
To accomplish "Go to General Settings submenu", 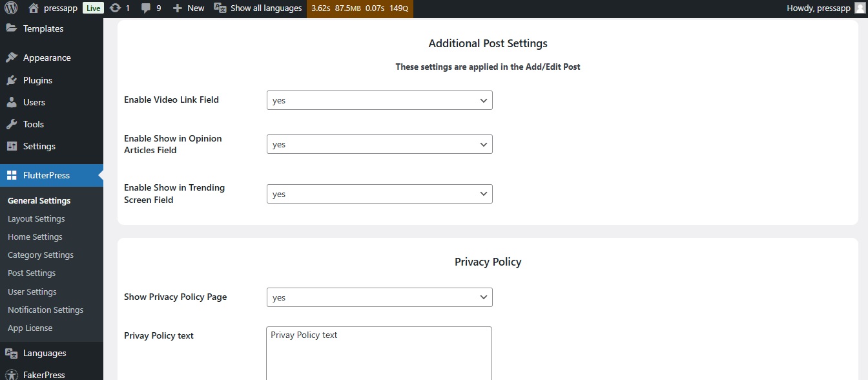I will (39, 200).
